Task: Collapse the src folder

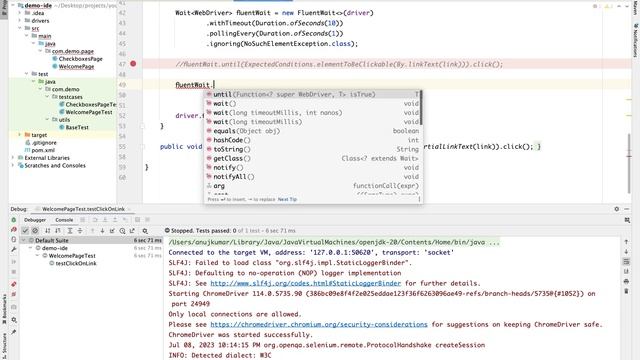Action: [20, 28]
